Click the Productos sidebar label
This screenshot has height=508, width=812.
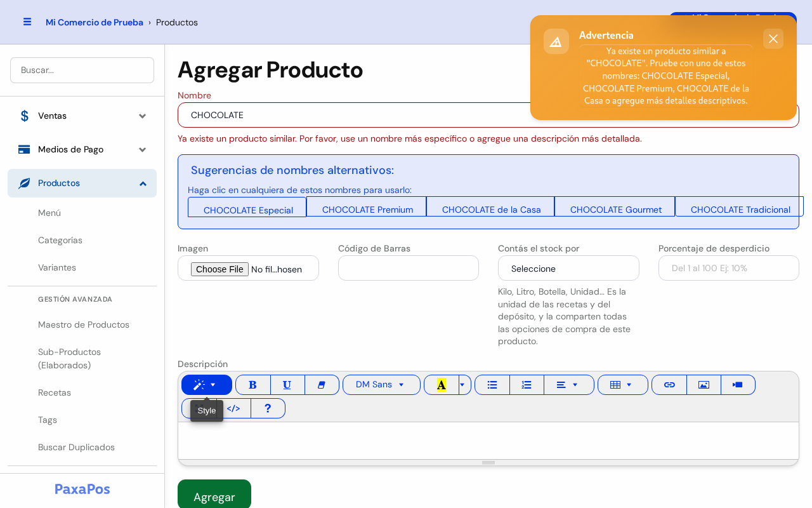pyautogui.click(x=59, y=183)
